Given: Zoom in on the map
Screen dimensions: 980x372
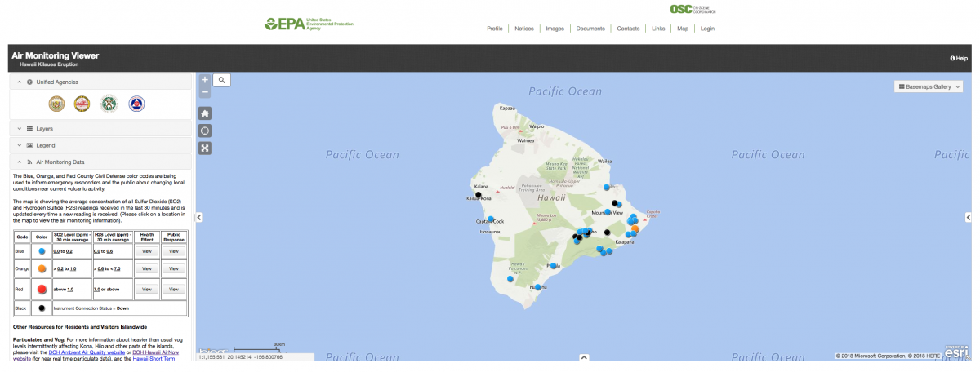Looking at the screenshot, I should click(x=205, y=80).
